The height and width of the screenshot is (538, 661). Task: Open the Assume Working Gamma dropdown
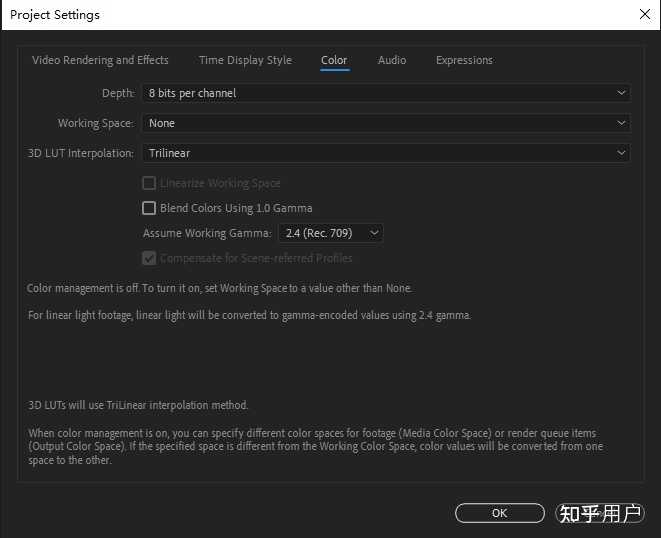click(x=329, y=233)
